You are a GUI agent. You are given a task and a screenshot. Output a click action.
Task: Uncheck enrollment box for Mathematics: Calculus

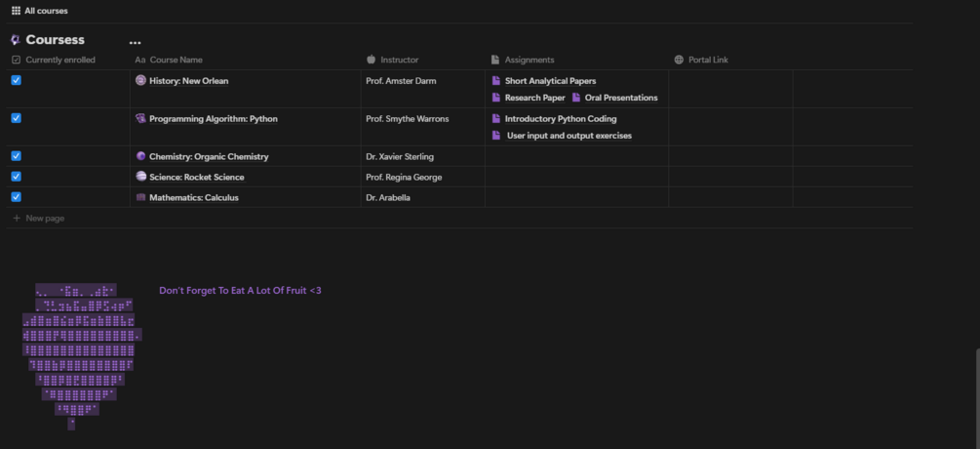tap(16, 197)
